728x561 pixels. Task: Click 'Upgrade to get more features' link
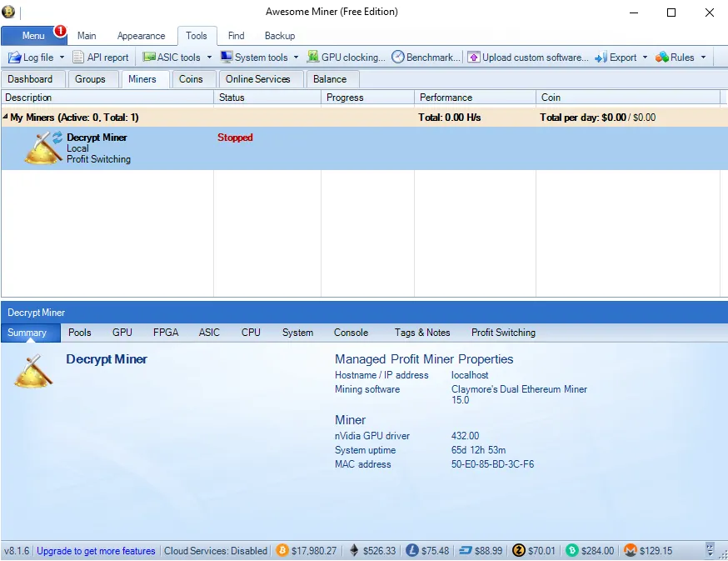96,551
